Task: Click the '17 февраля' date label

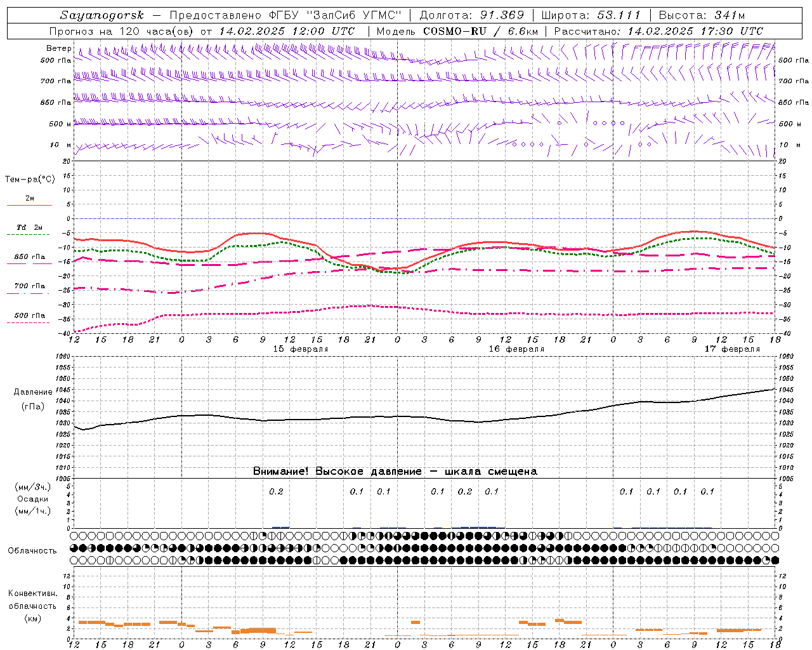Action: point(732,349)
